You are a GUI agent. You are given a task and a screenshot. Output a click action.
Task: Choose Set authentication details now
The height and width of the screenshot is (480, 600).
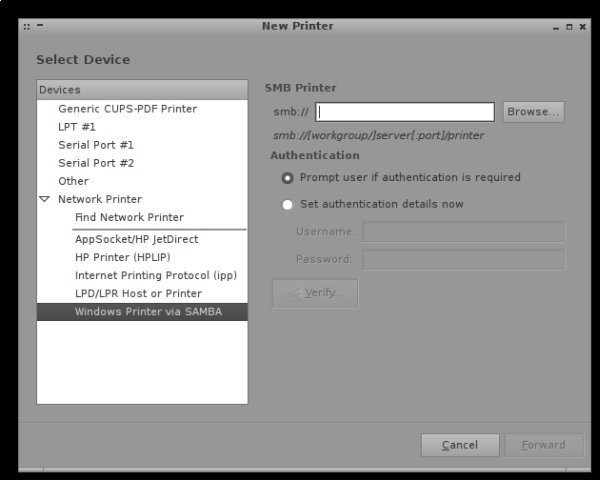(288, 205)
